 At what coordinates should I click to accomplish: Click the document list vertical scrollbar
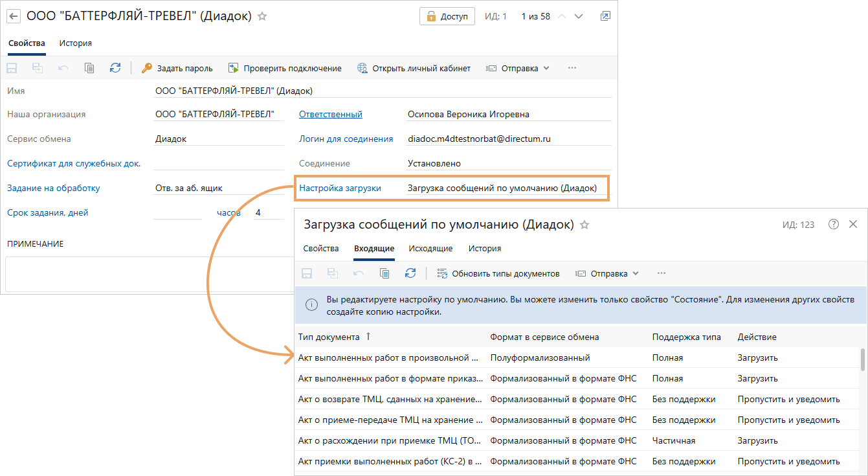pos(862,360)
